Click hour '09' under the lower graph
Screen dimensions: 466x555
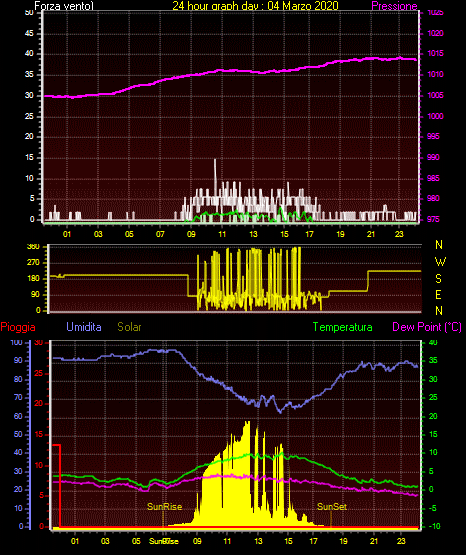(x=197, y=541)
